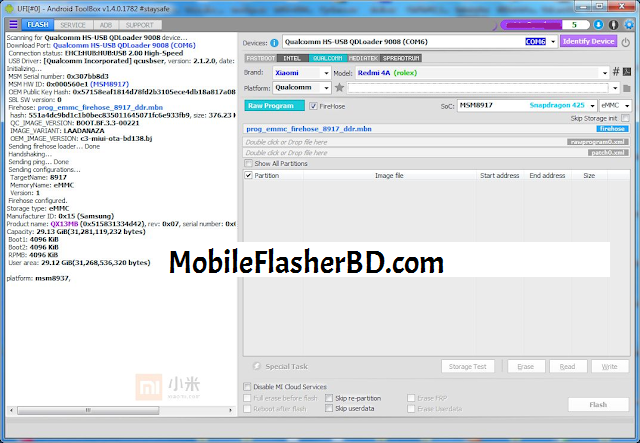Click the blue info icon beside Devices
Screen dimensions: 640x443
pos(274,42)
